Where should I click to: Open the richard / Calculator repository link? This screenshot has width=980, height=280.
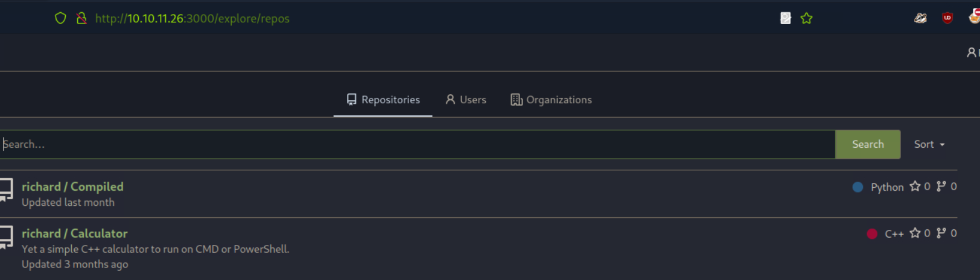[75, 233]
